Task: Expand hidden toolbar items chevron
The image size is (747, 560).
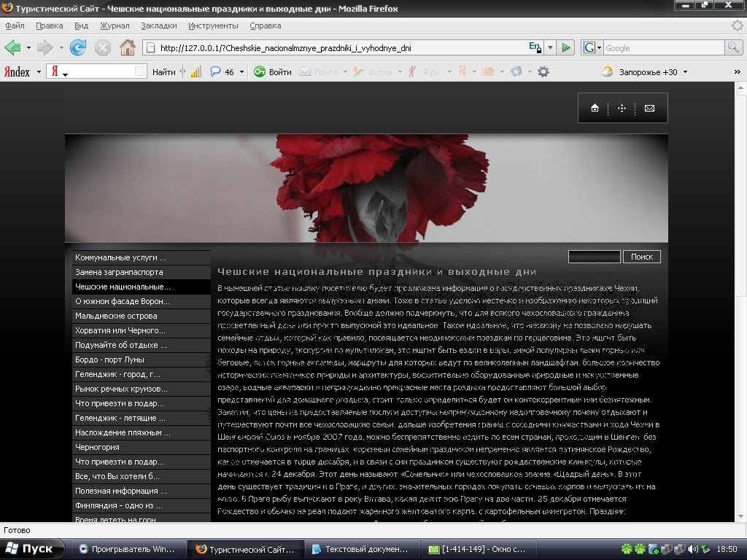Action: [x=737, y=72]
